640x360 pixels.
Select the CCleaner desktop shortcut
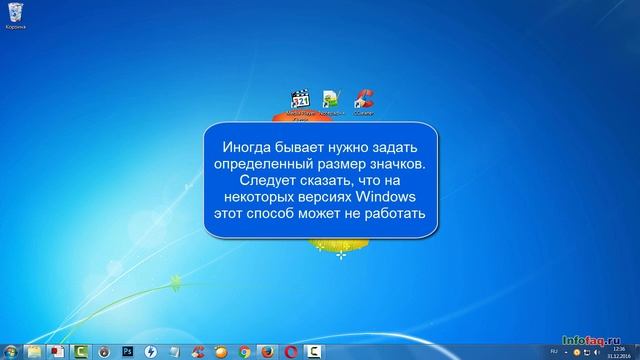pos(363,102)
